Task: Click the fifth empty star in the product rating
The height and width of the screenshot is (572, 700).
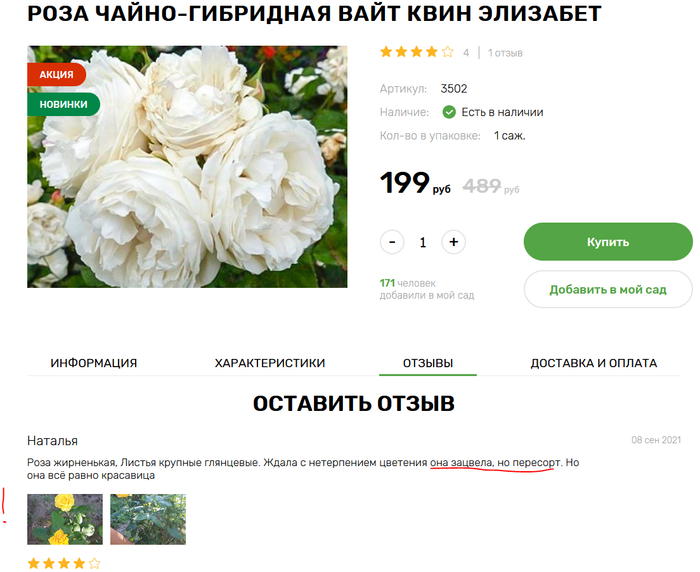Action: pyautogui.click(x=447, y=52)
